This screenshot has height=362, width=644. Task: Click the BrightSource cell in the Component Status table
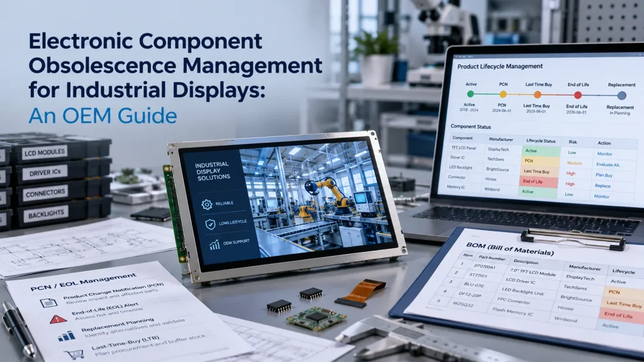[x=497, y=170]
